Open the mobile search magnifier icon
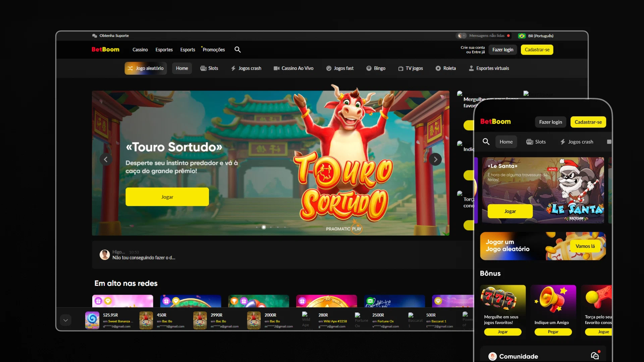644x362 pixels. pos(486,141)
